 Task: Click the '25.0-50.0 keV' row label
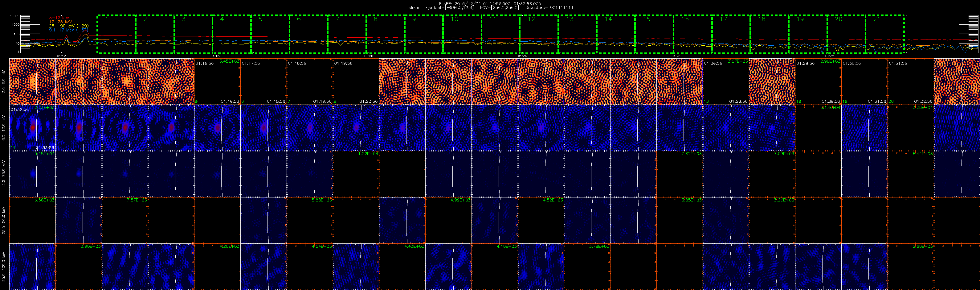4,220
